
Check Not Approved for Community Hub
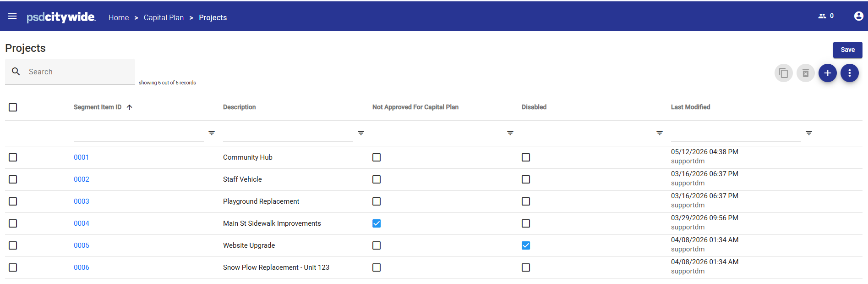pyautogui.click(x=377, y=157)
